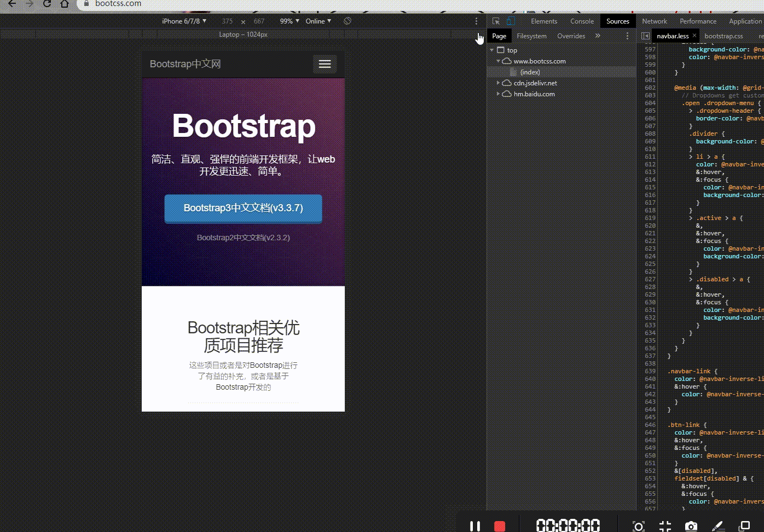This screenshot has width=764, height=532.
Task: Switch to the Performance tab
Action: [x=698, y=21]
